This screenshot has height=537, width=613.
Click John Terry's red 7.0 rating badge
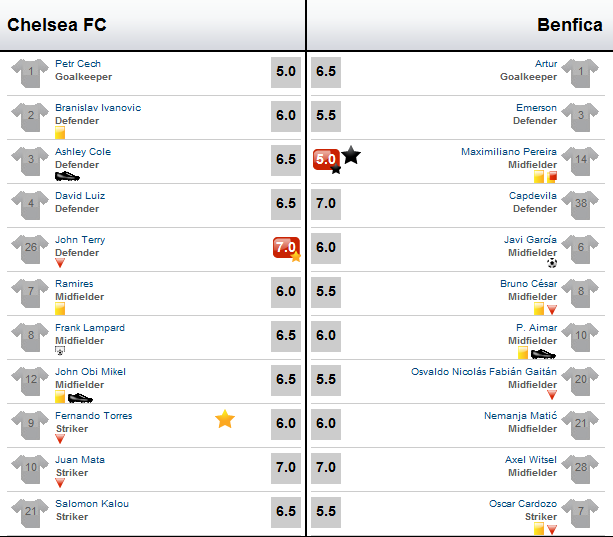coord(286,247)
